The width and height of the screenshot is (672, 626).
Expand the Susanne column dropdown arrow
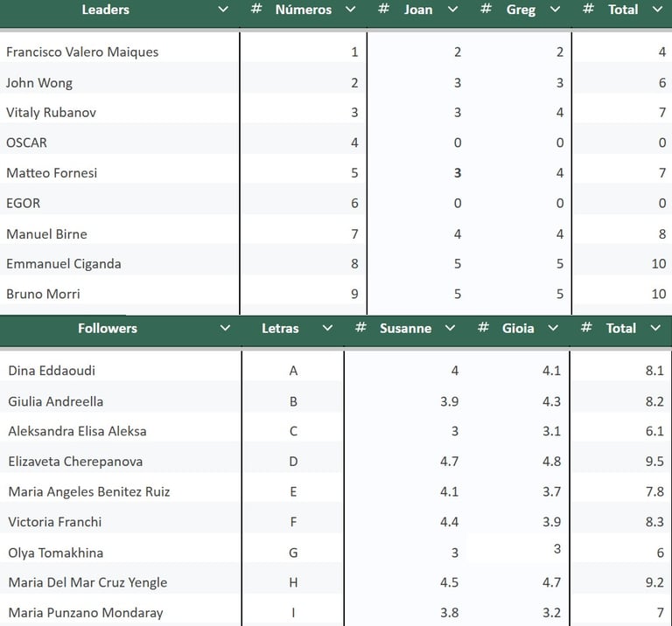[451, 328]
